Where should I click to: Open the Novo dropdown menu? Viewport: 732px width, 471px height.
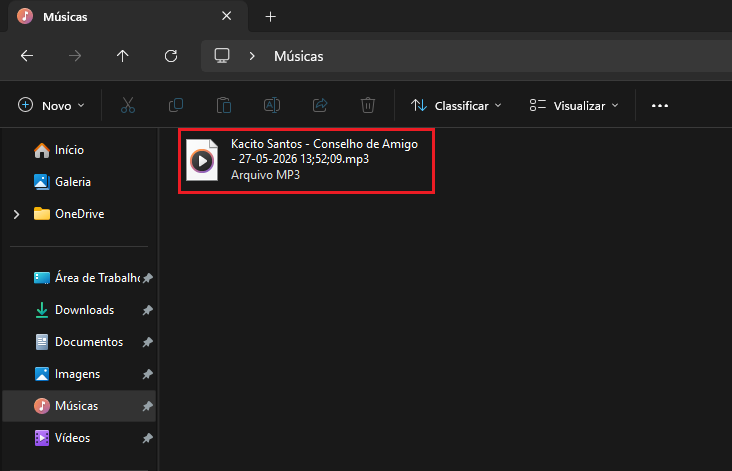click(51, 105)
